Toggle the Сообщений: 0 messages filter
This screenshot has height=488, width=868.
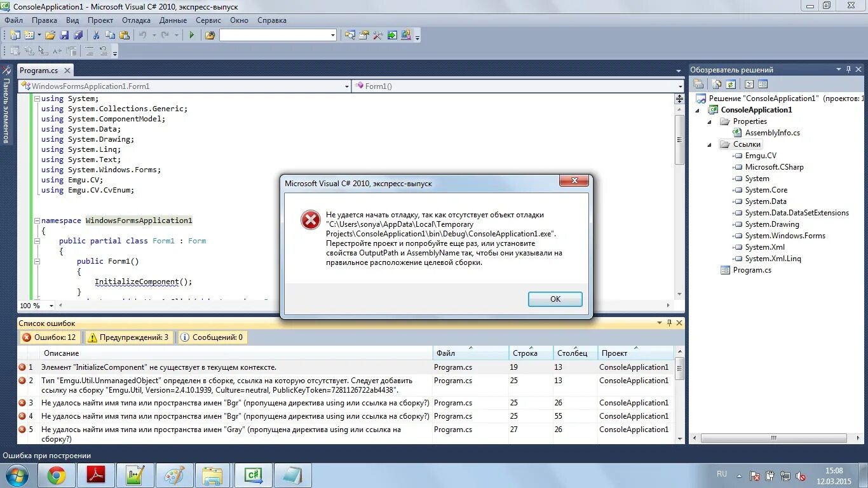(212, 337)
